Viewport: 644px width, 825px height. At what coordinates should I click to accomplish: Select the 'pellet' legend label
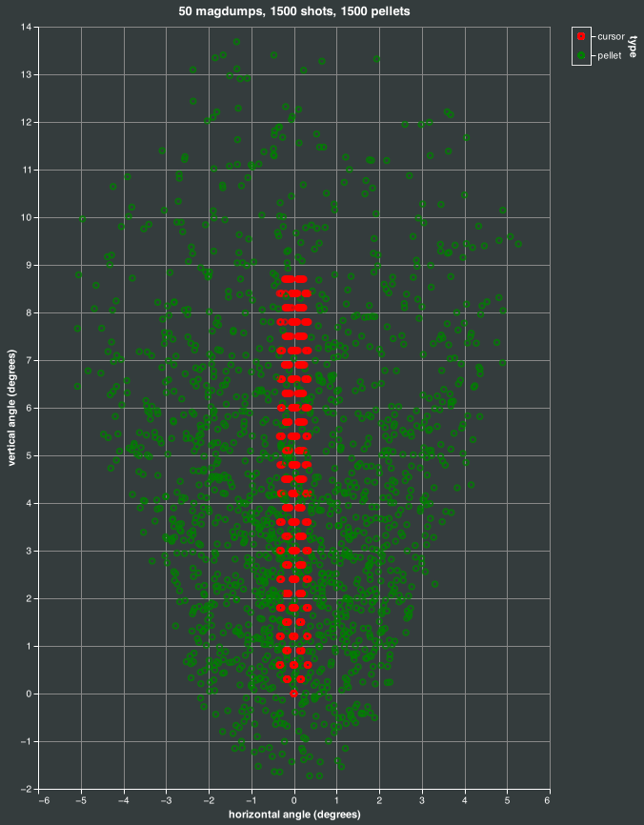(x=610, y=56)
